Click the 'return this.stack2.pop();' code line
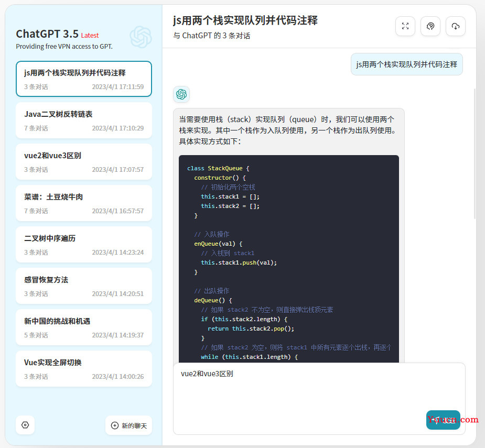This screenshot has height=448, width=485. tap(251, 329)
